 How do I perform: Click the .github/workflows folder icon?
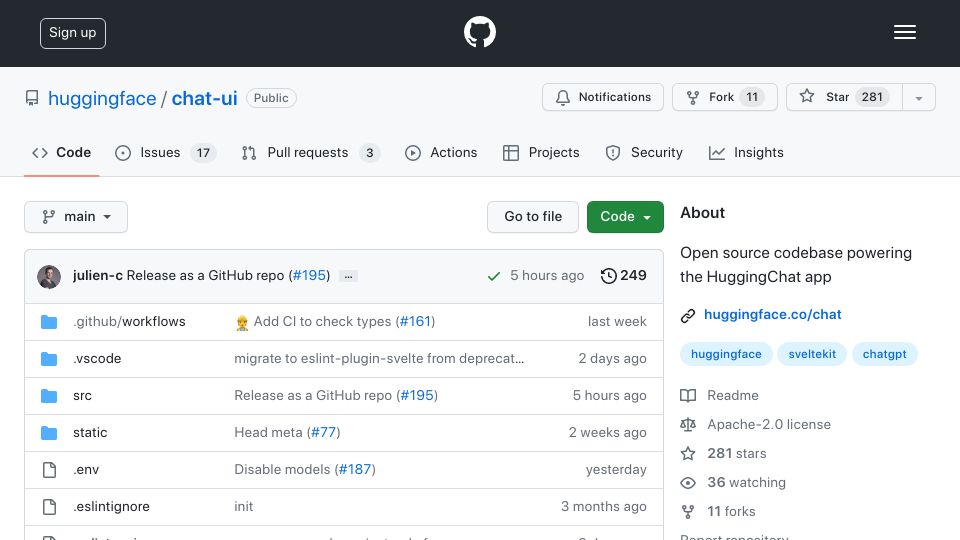tap(49, 322)
